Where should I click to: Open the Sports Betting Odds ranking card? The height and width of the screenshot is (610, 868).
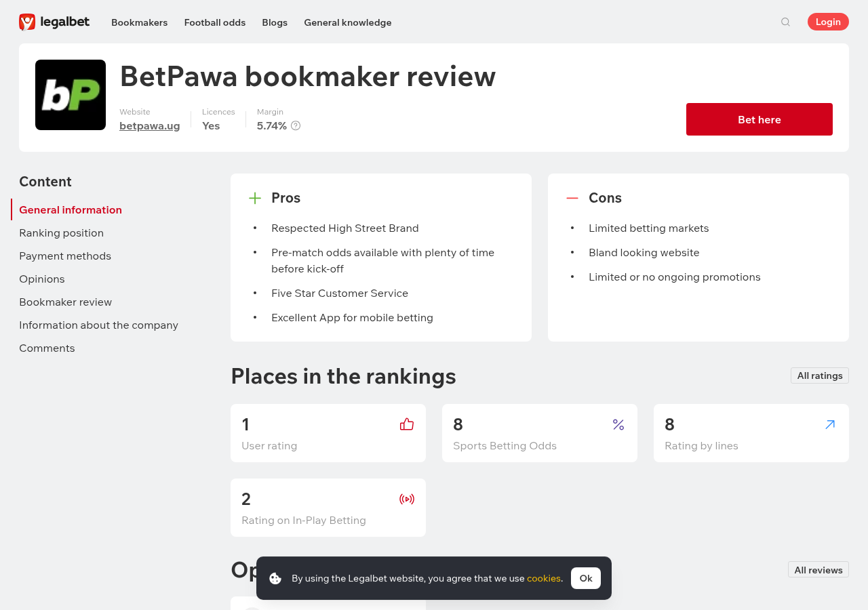[540, 433]
